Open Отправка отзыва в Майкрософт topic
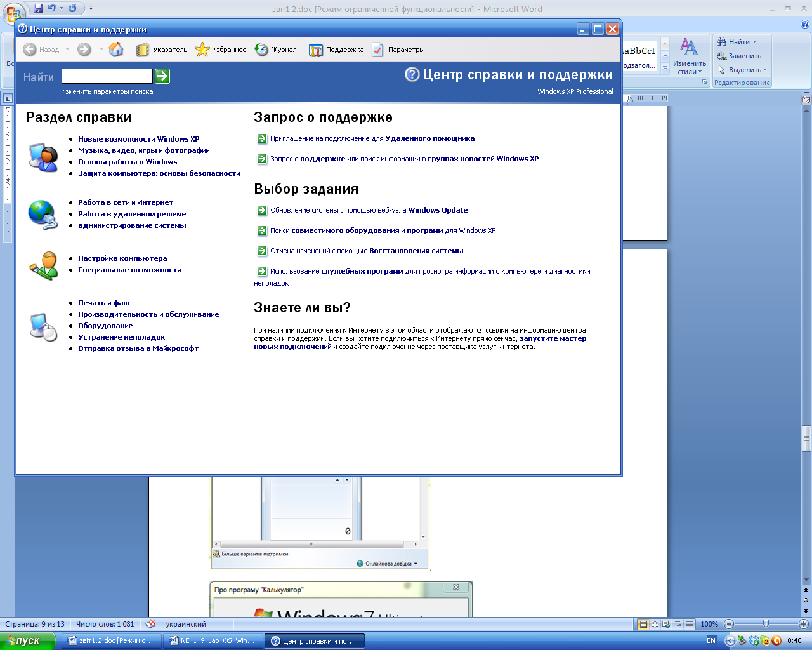The width and height of the screenshot is (812, 650). tap(138, 348)
